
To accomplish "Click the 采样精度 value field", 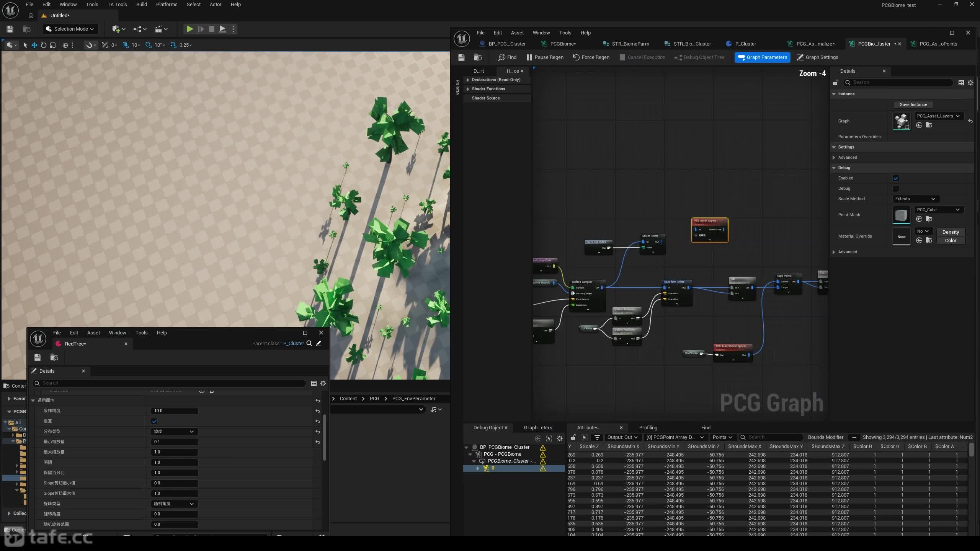I will click(x=175, y=411).
